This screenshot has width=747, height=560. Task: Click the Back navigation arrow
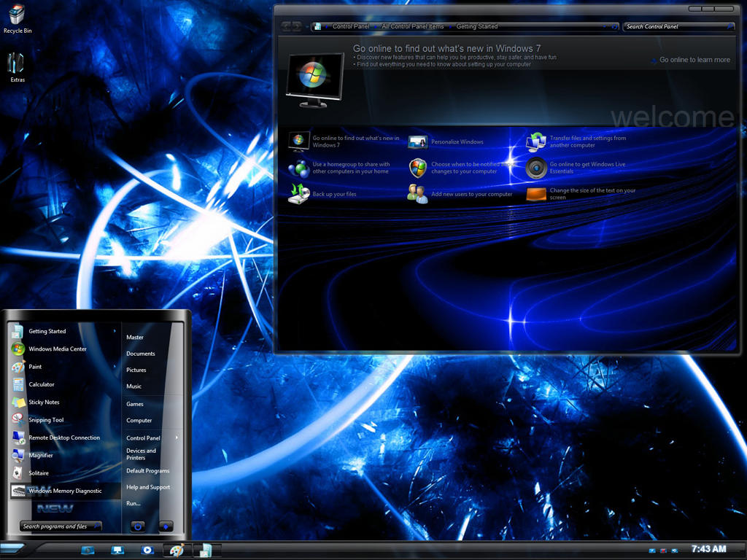click(286, 27)
